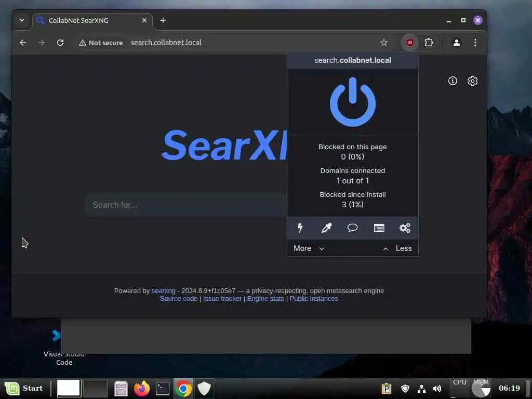Viewport: 532px width, 399px height.
Task: Report an issue via chat bubble icon
Action: 353,228
